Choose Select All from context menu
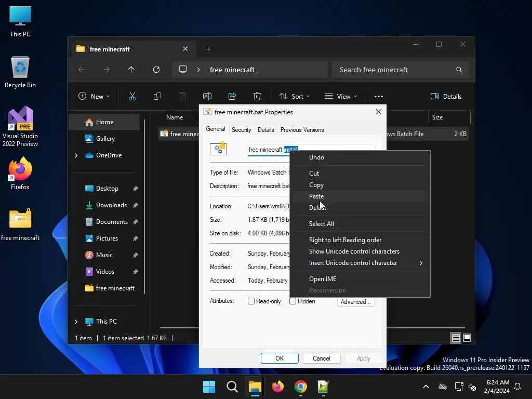Viewport: 532px width, 399px height. [360, 224]
